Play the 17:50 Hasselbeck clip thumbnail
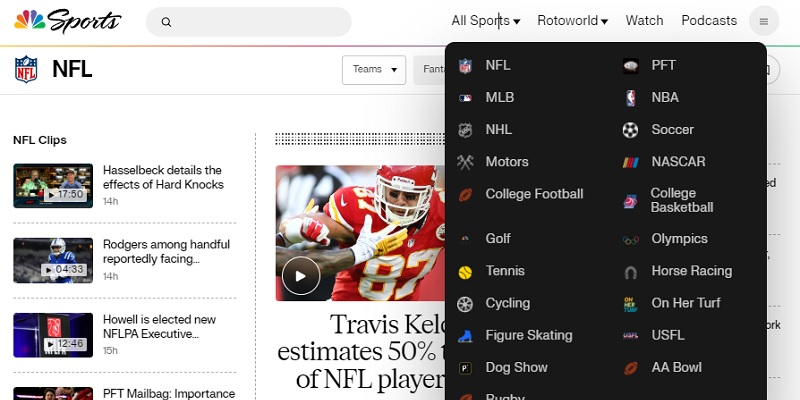The image size is (800, 400). [x=53, y=186]
